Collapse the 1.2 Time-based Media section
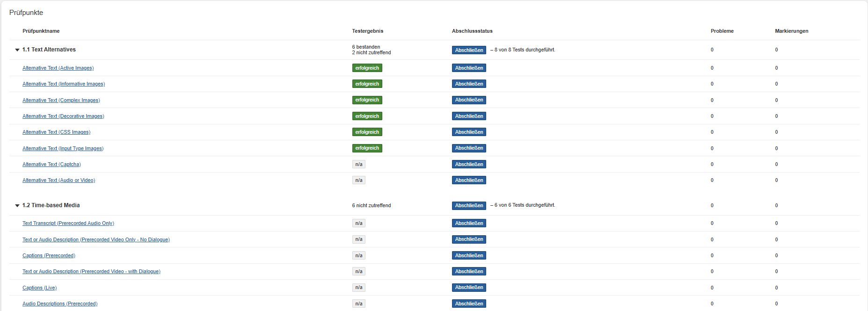 pos(17,205)
